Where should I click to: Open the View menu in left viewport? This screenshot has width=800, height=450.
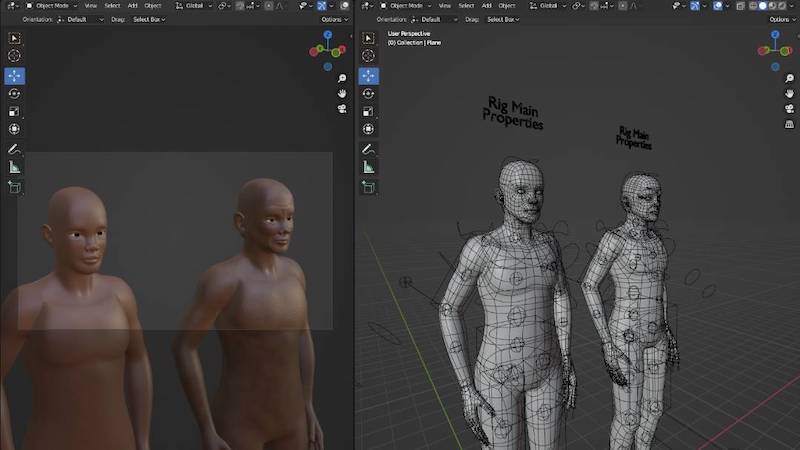[x=90, y=5]
